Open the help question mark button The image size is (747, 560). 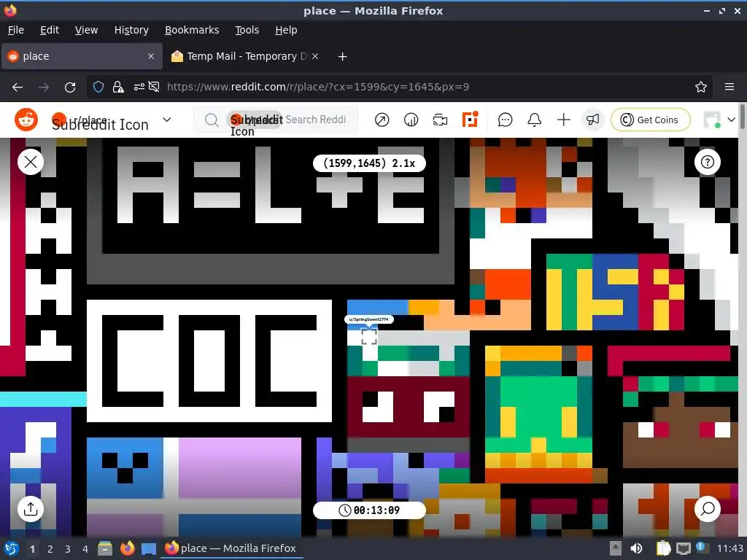[708, 162]
